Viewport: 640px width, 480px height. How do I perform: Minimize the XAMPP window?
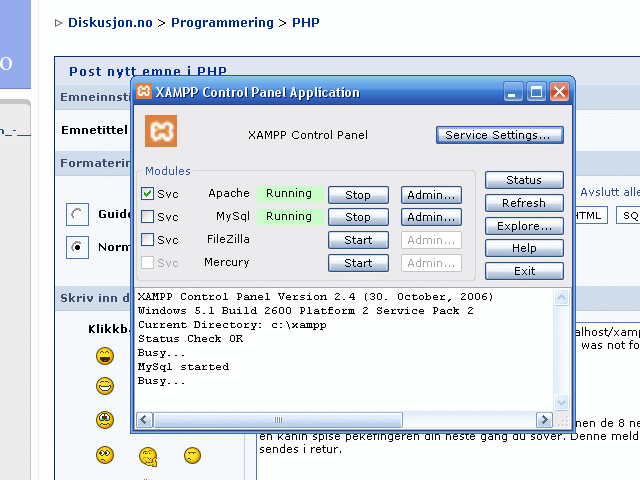point(513,92)
